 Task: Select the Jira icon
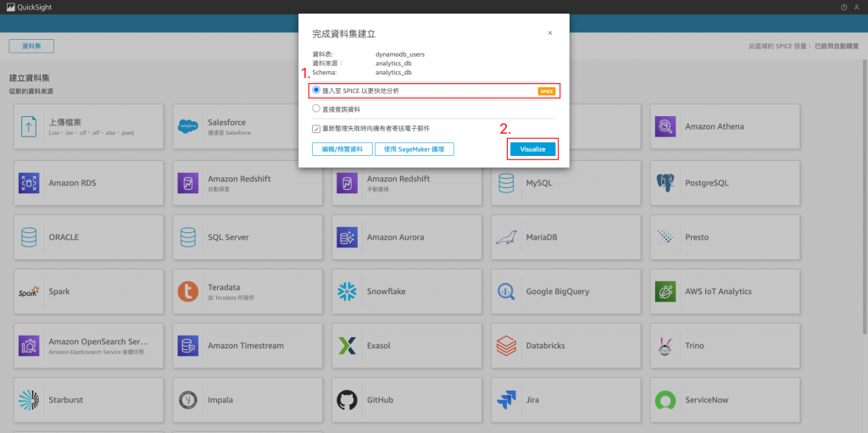[506, 400]
